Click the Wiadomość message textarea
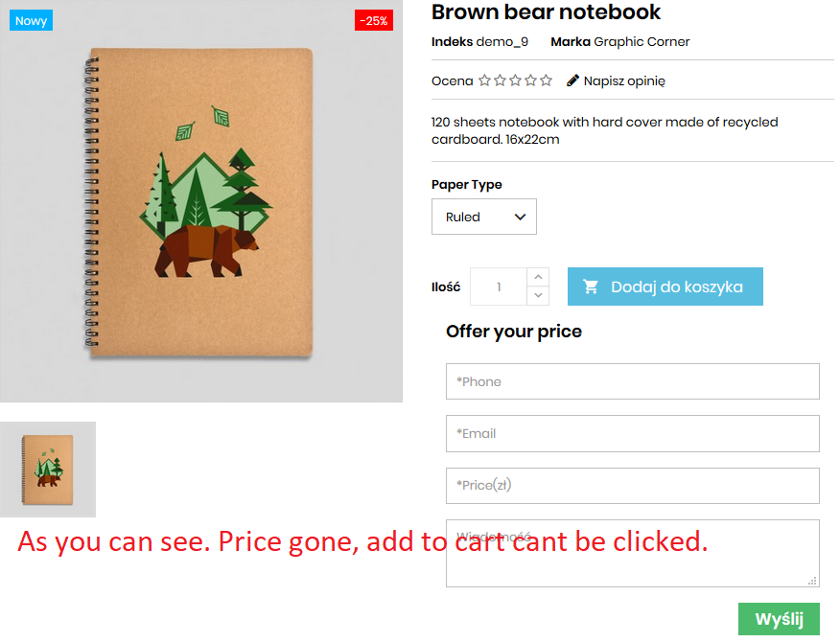Screen dimensions: 840x642 (633, 553)
